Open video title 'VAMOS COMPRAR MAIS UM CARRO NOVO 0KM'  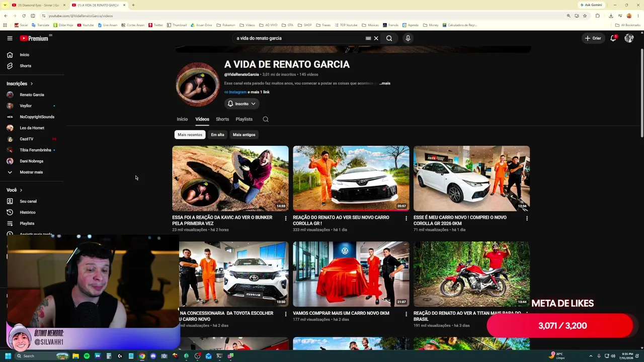point(341,313)
